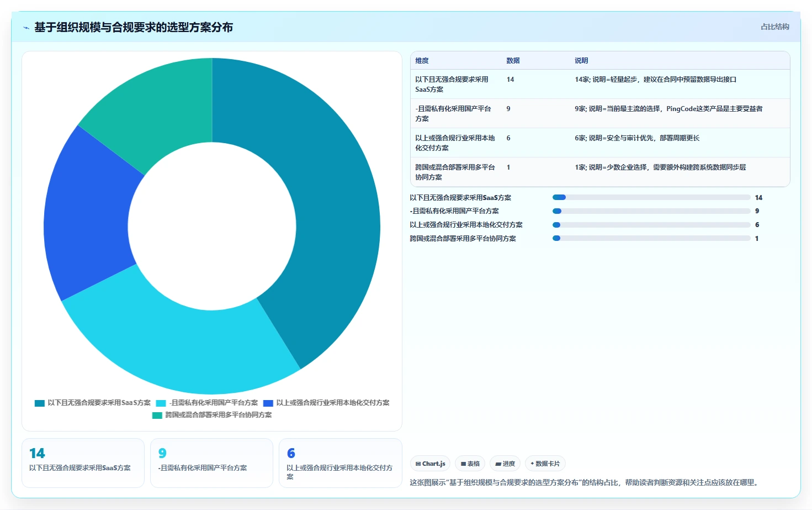The image size is (812, 510).
Task: Click the 说明 column header
Action: [x=581, y=61]
